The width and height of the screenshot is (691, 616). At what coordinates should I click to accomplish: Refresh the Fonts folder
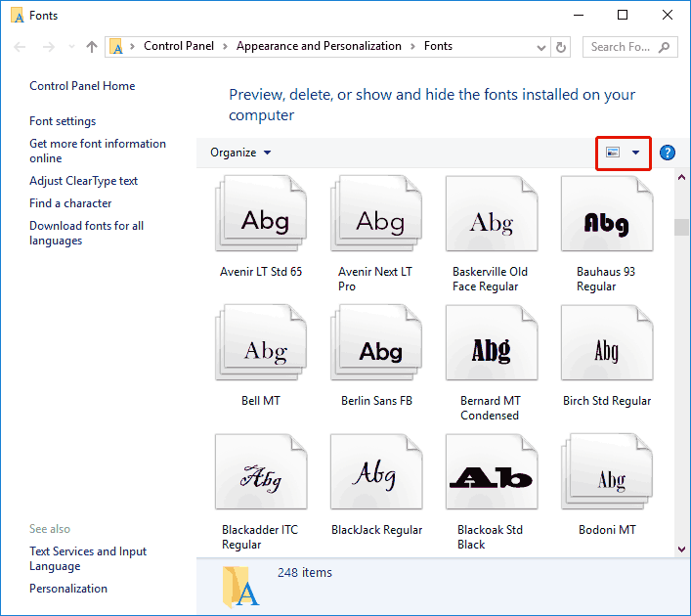point(561,47)
